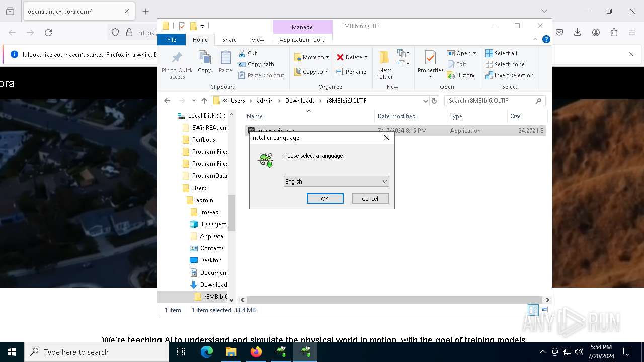Open the address bar history dropdown
644x362 pixels.
(x=426, y=101)
